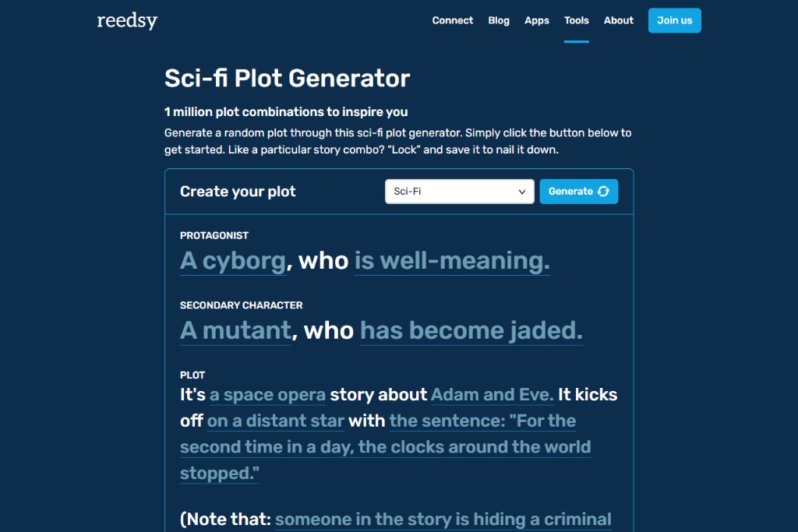Select the Apps navigation item
798x532 pixels.
[x=536, y=20]
